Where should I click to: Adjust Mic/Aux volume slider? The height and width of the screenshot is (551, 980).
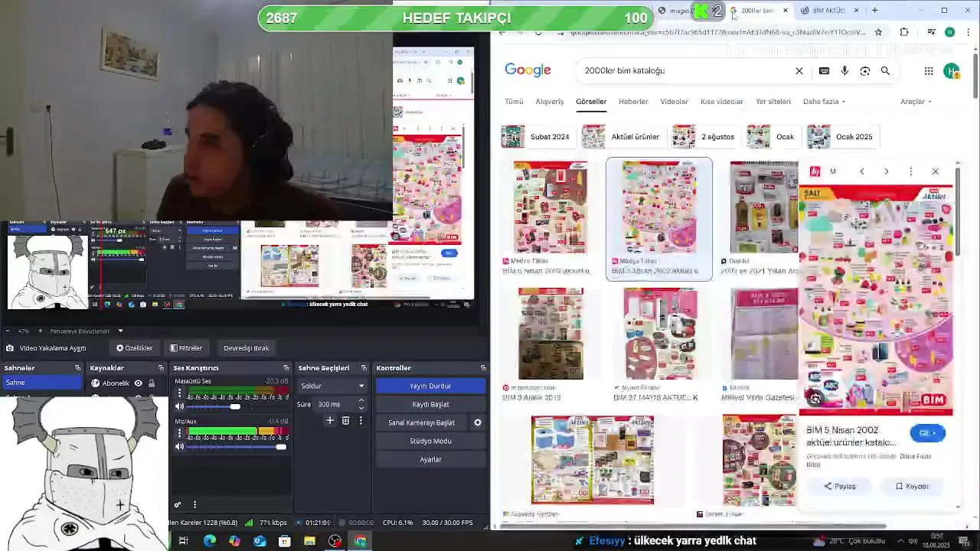(237, 447)
